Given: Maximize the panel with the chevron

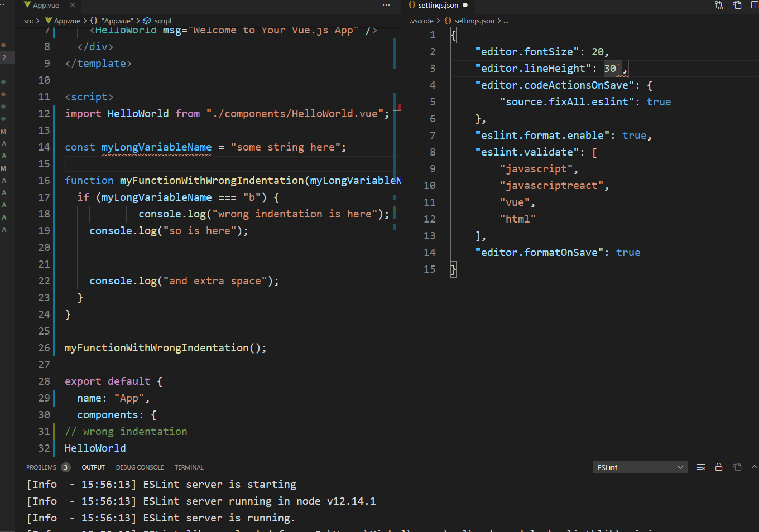Looking at the screenshot, I should (x=755, y=467).
